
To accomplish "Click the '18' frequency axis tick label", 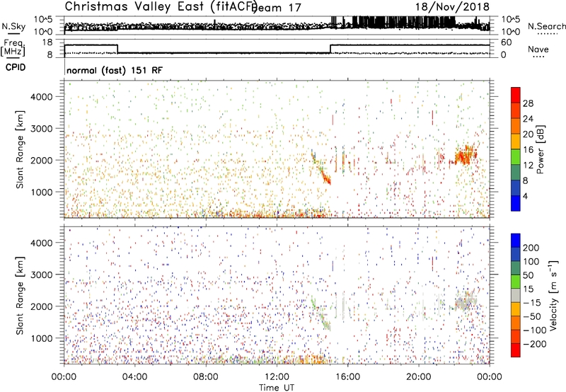I will coord(47,42).
